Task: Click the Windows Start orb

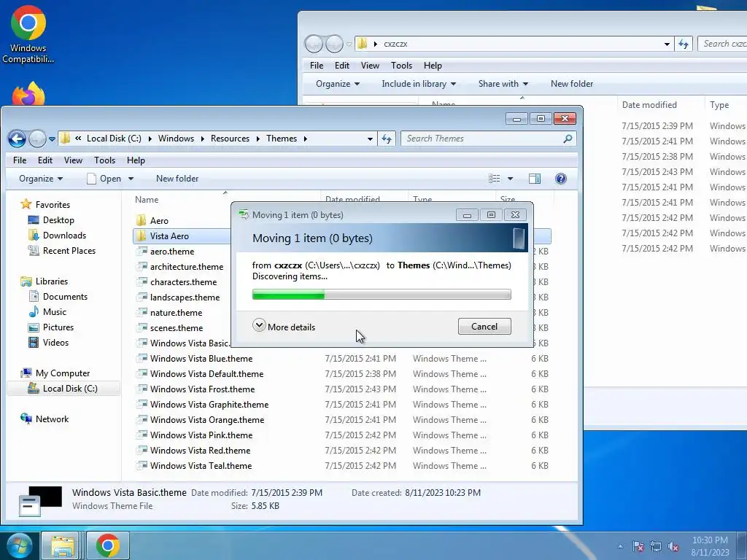Action: click(19, 545)
